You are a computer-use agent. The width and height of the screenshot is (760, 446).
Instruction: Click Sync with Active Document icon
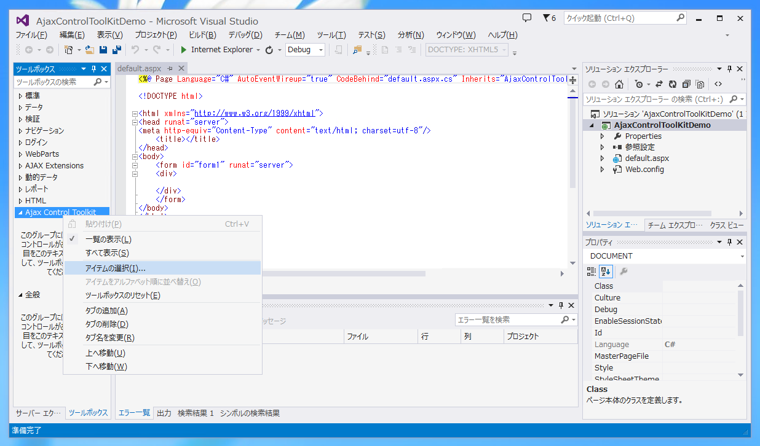pyautogui.click(x=659, y=84)
